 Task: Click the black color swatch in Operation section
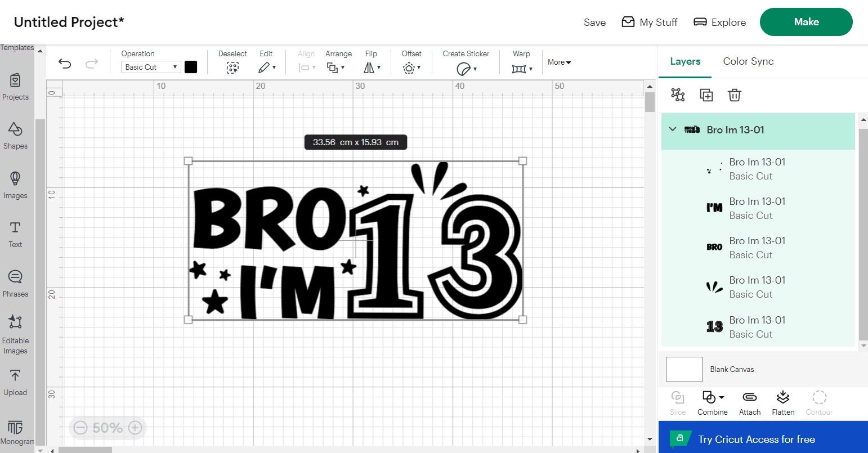(x=191, y=66)
